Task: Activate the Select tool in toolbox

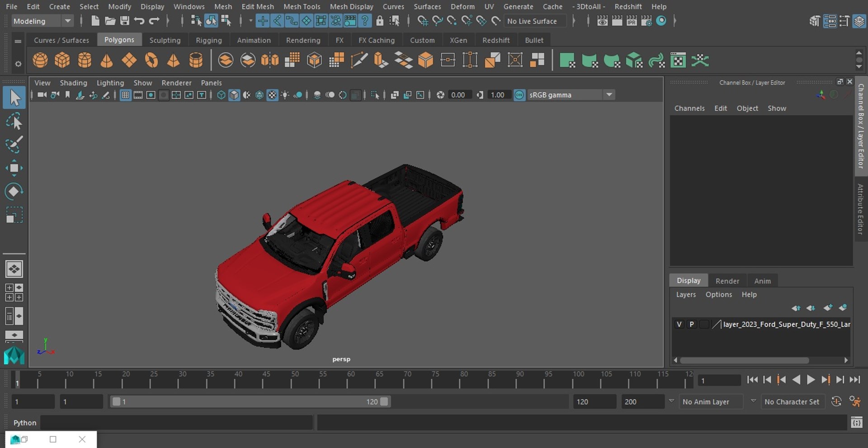Action: tap(14, 98)
